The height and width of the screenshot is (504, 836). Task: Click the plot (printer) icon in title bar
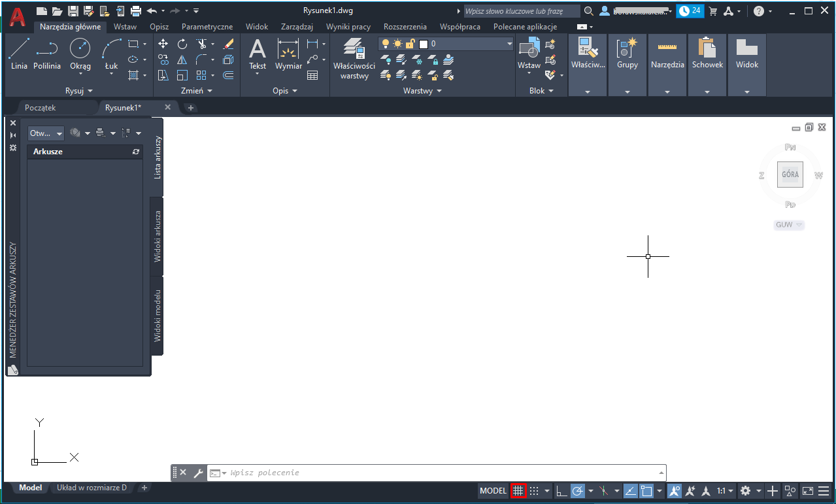point(136,10)
